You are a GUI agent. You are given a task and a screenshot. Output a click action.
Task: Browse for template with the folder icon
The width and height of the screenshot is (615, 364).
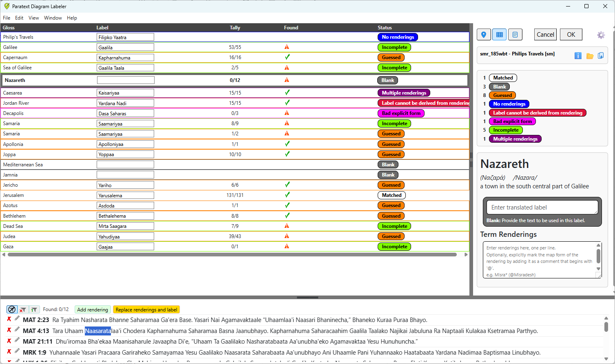click(x=590, y=56)
